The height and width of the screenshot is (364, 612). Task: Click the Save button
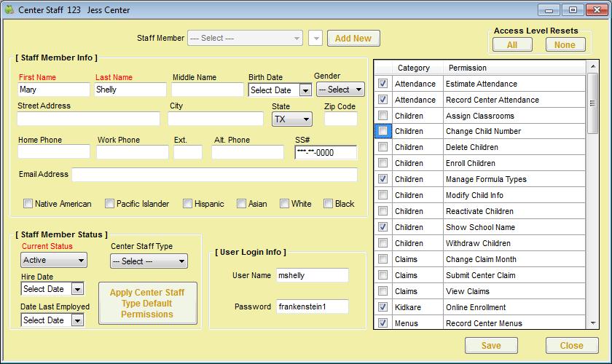click(x=491, y=346)
